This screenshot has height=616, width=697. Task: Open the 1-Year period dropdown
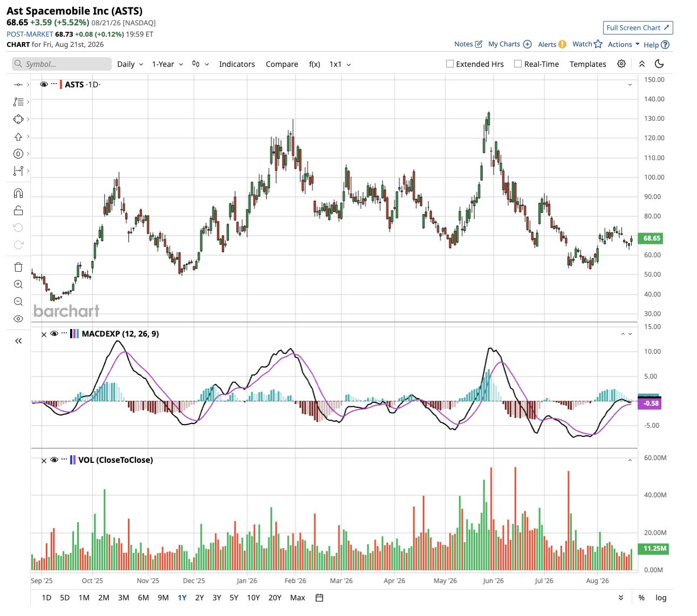[167, 64]
